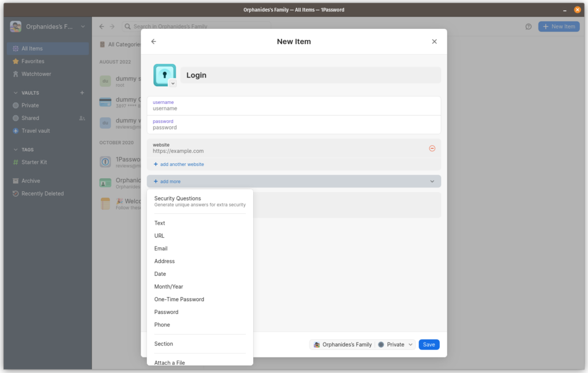Open the Private vault in sidebar

pyautogui.click(x=48, y=105)
